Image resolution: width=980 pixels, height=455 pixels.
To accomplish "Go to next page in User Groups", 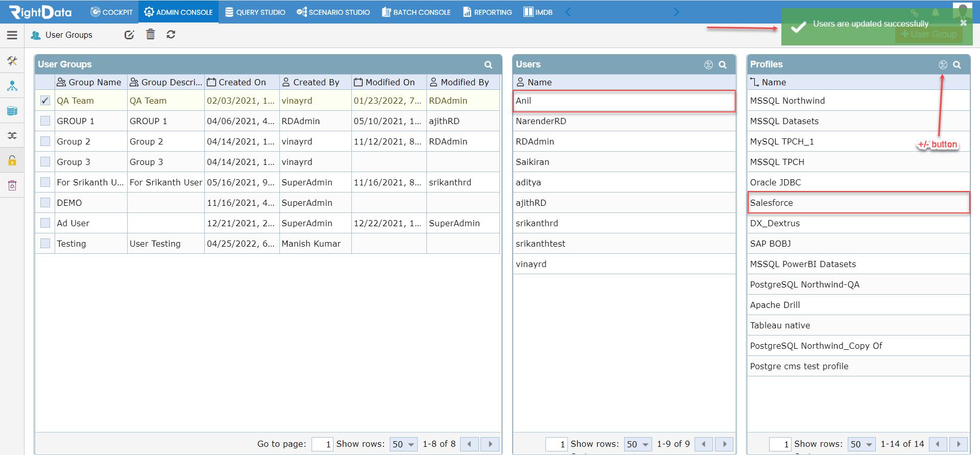I will [x=490, y=444].
